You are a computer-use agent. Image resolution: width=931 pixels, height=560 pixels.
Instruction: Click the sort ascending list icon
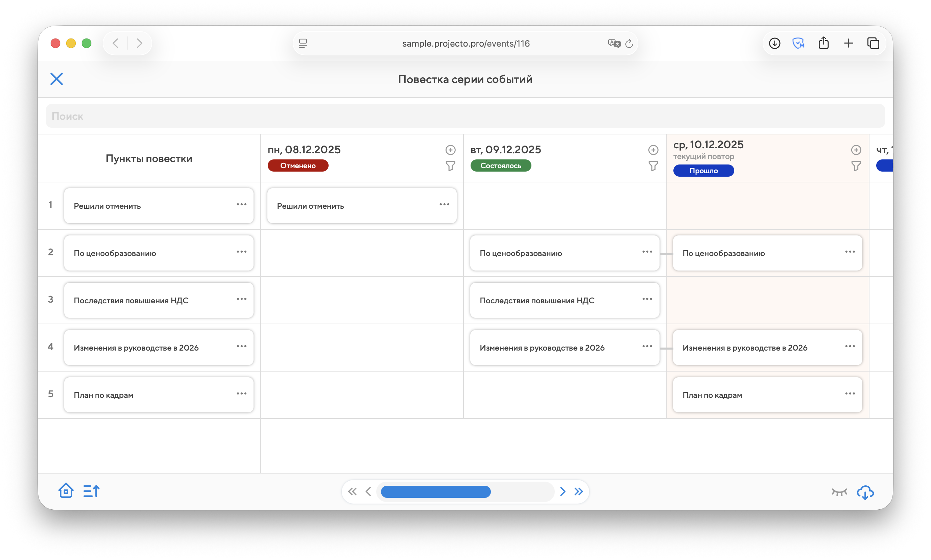tap(91, 491)
